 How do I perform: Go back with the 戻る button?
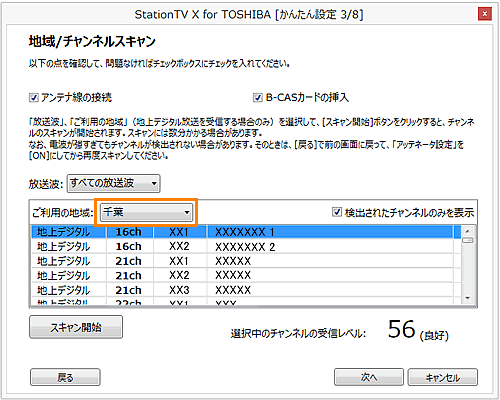pyautogui.click(x=65, y=377)
